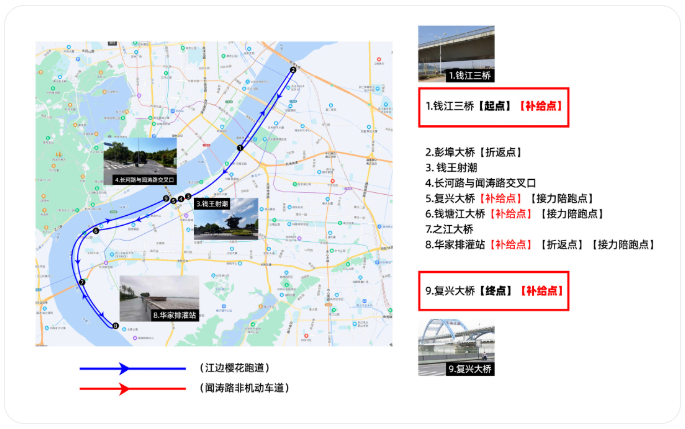685x429 pixels.
Task: Click route marker 6 on the river bend
Action: pos(96,232)
